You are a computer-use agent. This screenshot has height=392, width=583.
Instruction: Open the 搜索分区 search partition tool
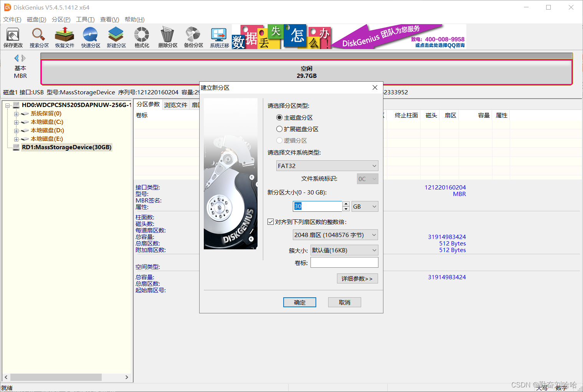pos(39,37)
